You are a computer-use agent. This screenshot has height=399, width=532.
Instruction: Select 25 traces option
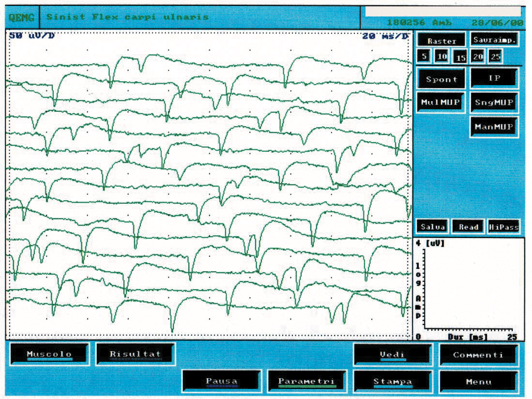point(495,57)
